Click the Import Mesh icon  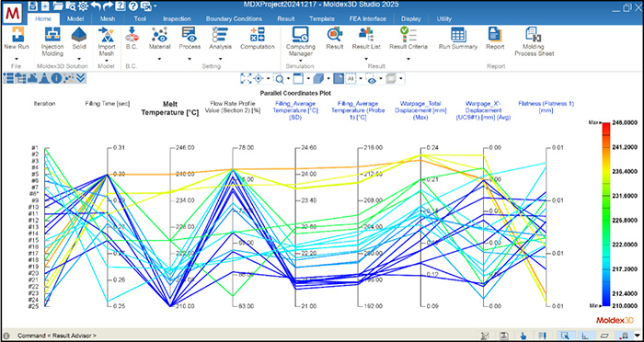coord(107,35)
